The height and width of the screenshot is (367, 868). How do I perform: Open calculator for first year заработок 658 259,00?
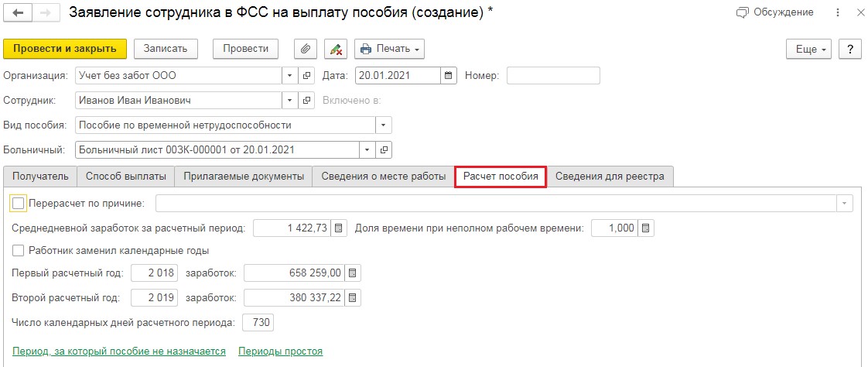pos(353,273)
